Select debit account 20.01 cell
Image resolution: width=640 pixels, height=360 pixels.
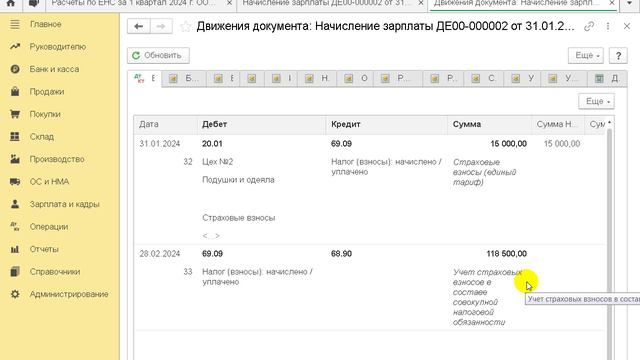click(x=212, y=144)
